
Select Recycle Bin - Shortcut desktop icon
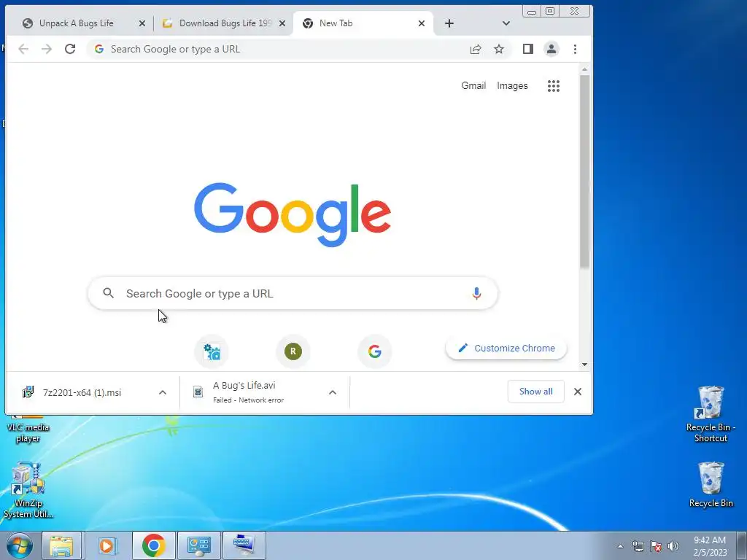click(711, 414)
